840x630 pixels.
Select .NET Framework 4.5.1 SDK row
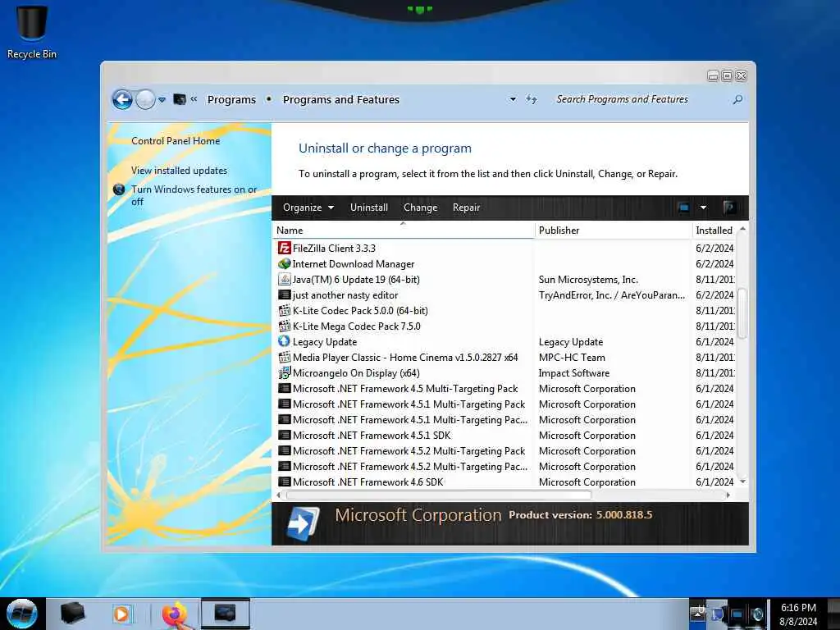pos(506,435)
